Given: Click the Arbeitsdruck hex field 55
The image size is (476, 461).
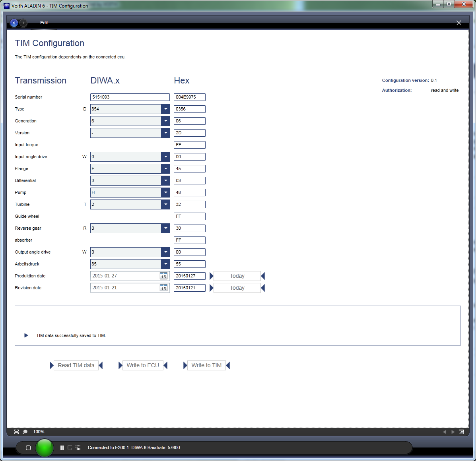Looking at the screenshot, I should [190, 264].
